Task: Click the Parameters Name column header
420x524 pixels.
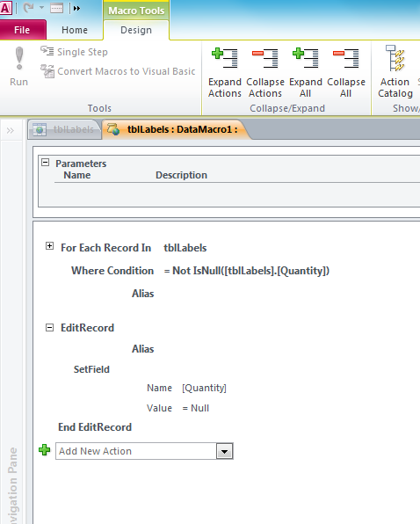Action: click(x=77, y=175)
